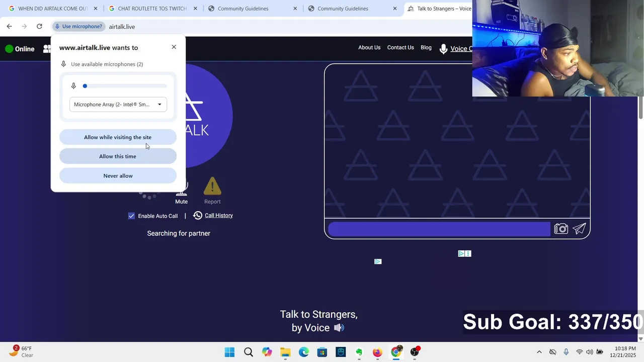Click the Call History clock icon
The width and height of the screenshot is (644, 362).
pyautogui.click(x=198, y=215)
